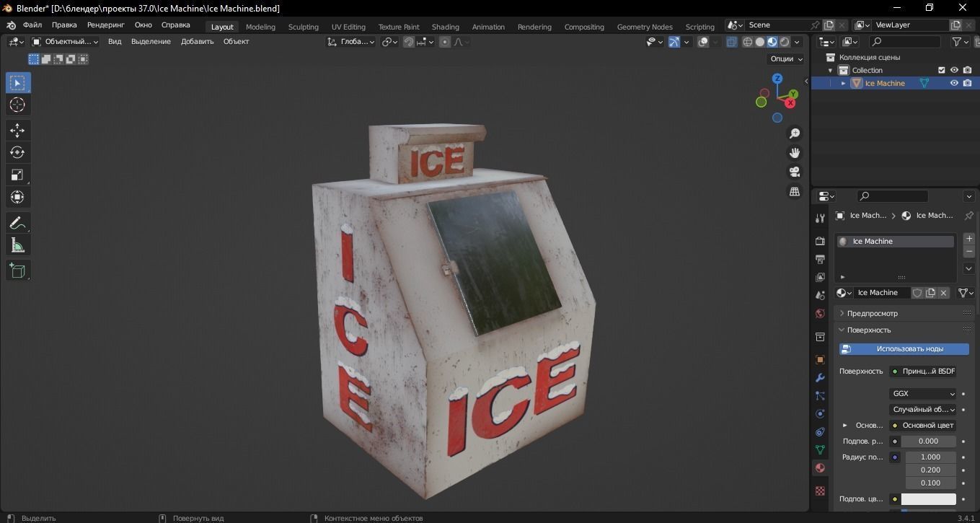Open the Файл menu
This screenshot has height=523, width=980.
[32, 25]
